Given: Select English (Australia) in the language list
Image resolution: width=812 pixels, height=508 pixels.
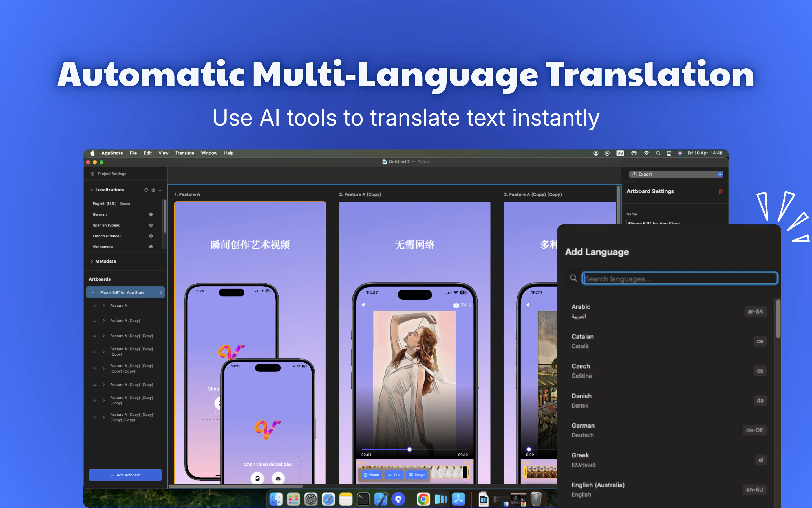Looking at the screenshot, I should (x=669, y=490).
